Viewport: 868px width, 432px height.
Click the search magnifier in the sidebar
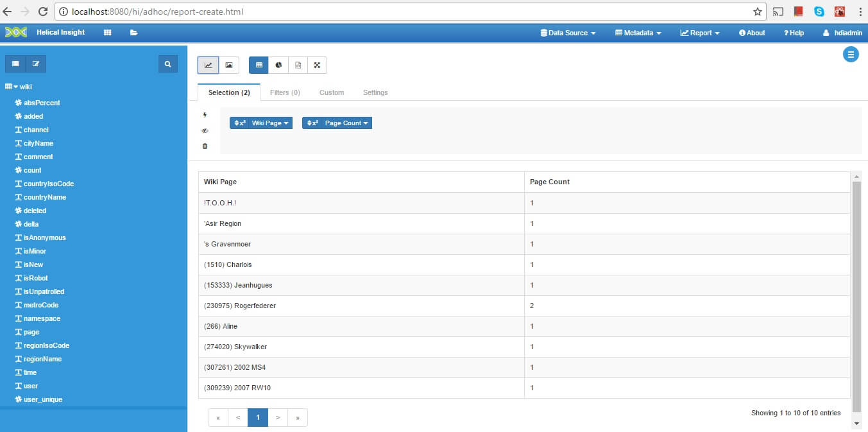tap(168, 64)
